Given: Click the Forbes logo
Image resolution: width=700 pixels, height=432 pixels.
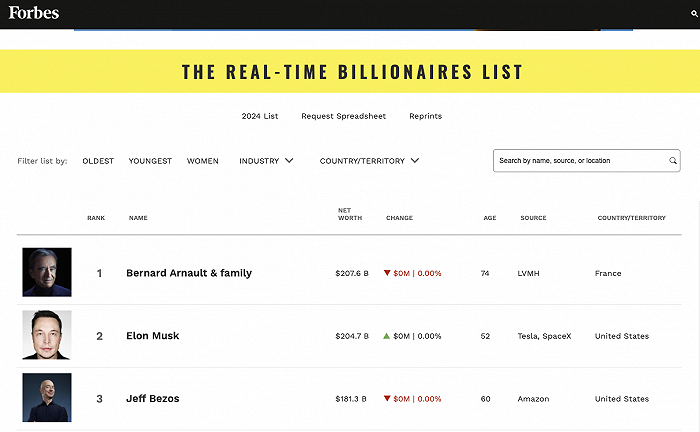Looking at the screenshot, I should (x=34, y=13).
